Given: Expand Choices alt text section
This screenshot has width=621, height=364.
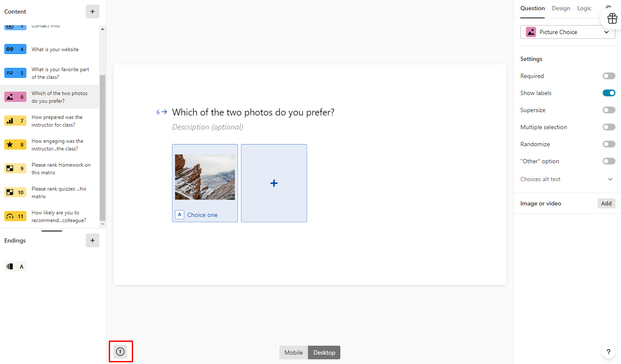Looking at the screenshot, I should pos(567,179).
